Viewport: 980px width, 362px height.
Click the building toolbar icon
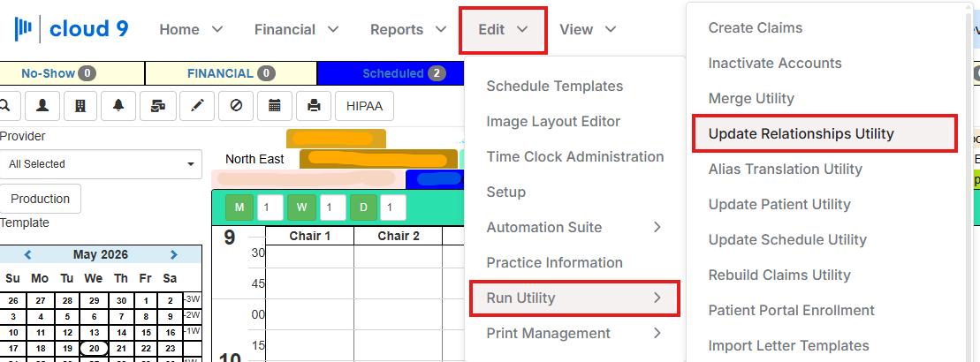[x=80, y=106]
